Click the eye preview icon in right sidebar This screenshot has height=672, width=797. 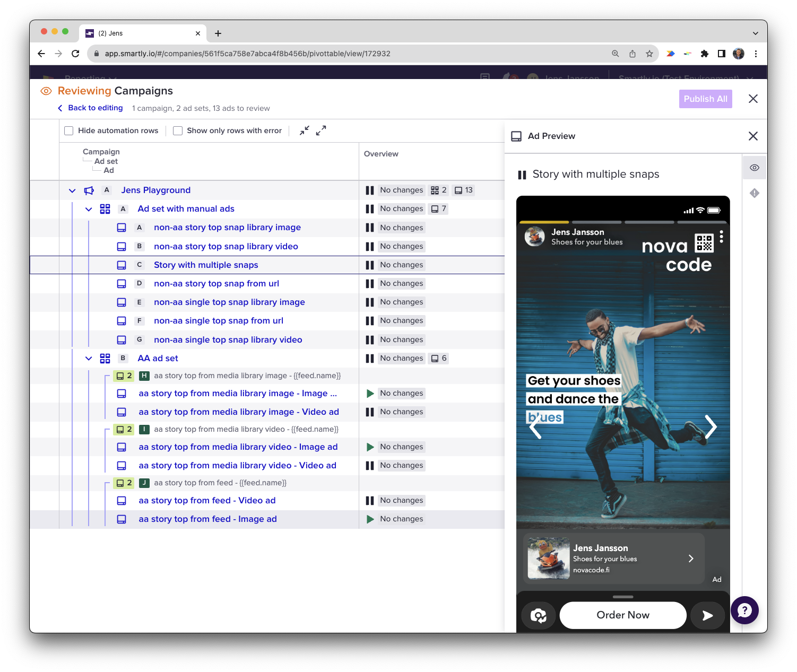point(755,168)
